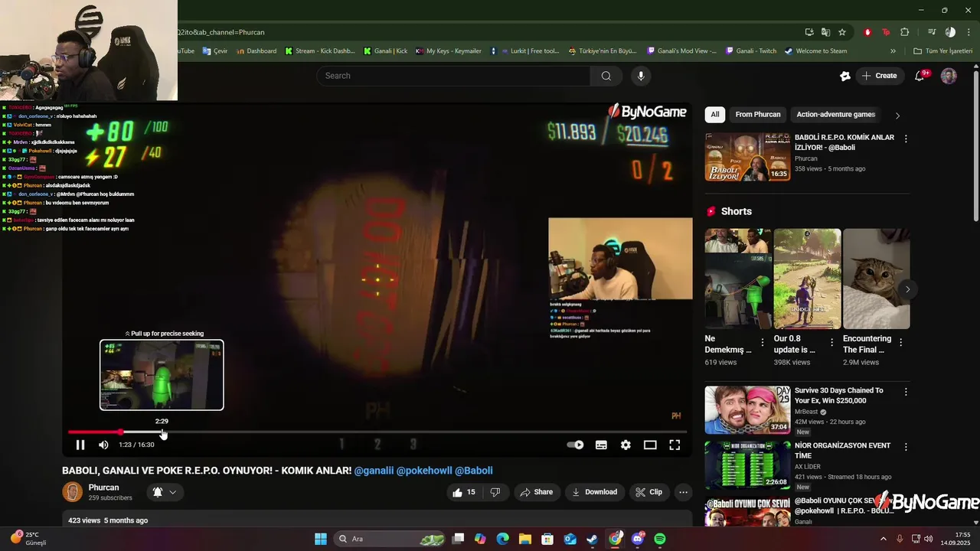Screen dimensions: 980x551
Task: Select the All filter chip
Action: (714, 115)
